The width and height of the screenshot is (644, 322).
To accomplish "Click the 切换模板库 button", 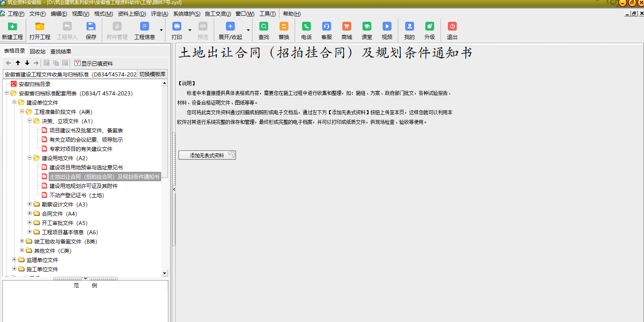I will (152, 74).
